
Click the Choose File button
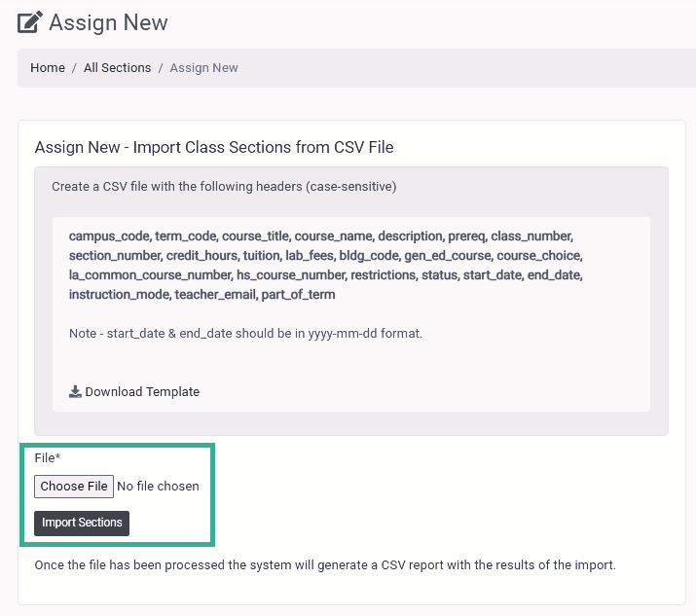coord(74,487)
